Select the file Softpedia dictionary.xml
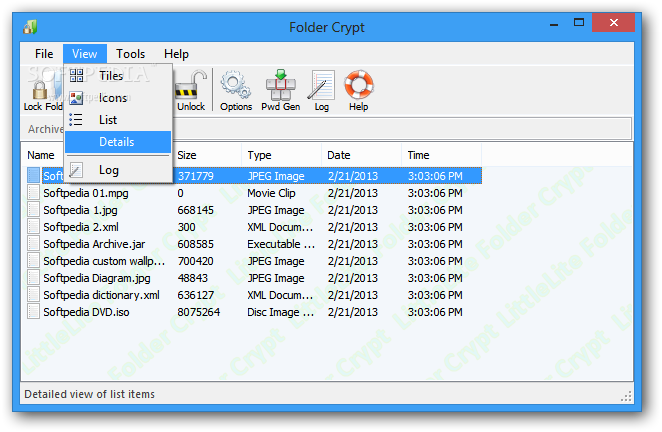Viewport: 662px width, 432px height. [101, 295]
